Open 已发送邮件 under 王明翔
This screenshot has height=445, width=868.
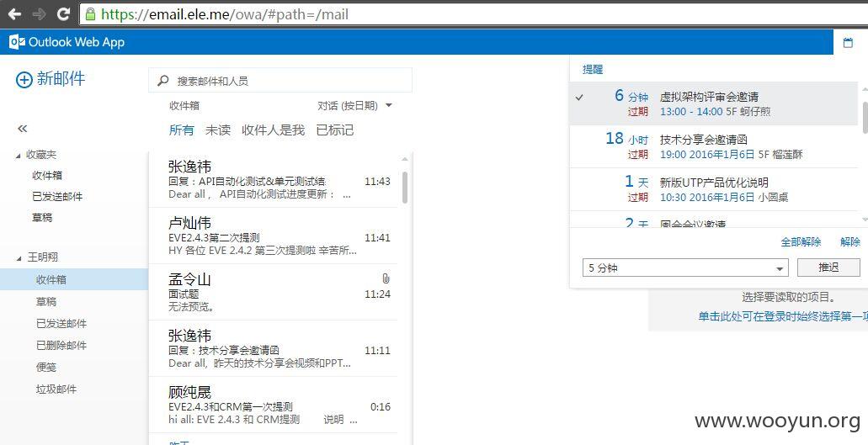[61, 323]
